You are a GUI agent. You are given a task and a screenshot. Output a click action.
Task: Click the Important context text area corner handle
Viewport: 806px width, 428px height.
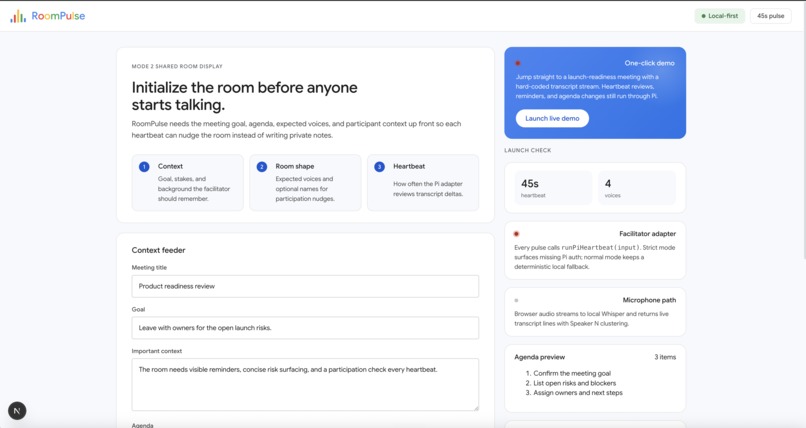476,408
